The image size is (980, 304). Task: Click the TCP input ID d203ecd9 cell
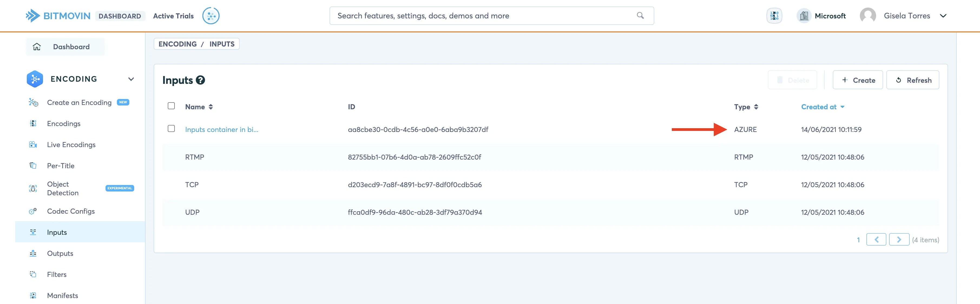click(415, 184)
